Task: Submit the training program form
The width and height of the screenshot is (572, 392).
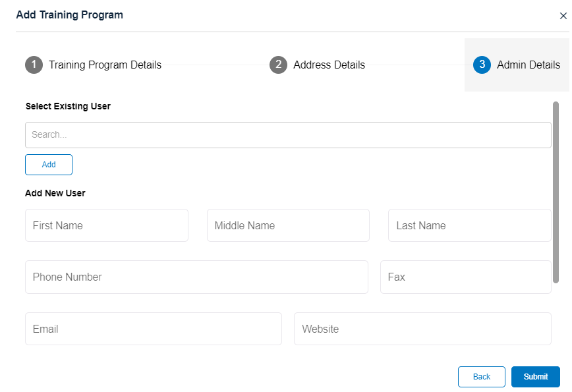Action: (x=535, y=377)
